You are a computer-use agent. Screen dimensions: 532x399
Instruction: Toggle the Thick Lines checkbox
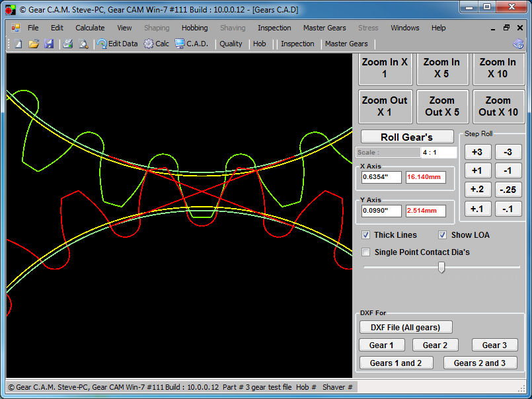365,235
